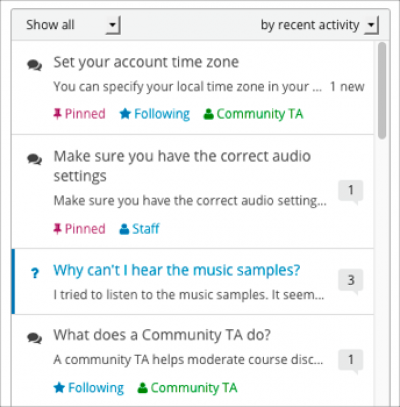Click the star Following icon under time zone post
Screen dimensions: 400x407
[125, 114]
